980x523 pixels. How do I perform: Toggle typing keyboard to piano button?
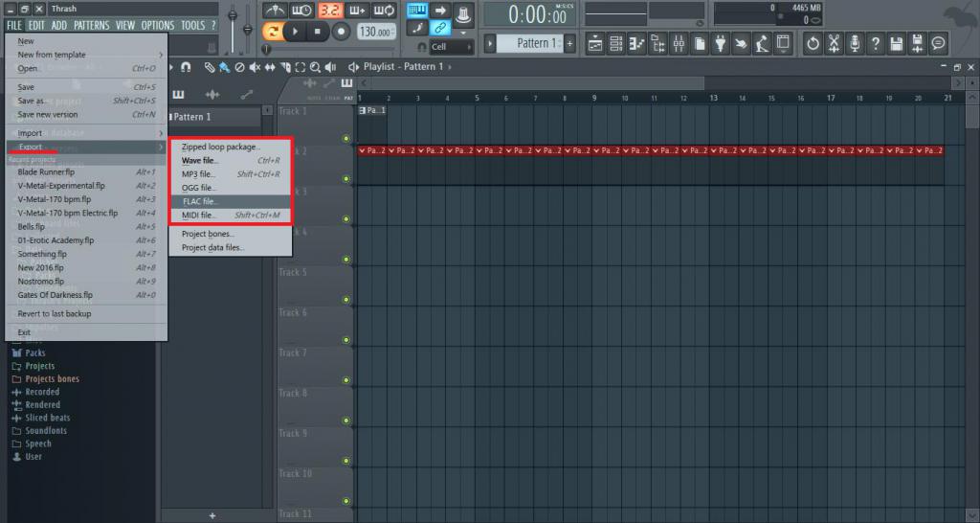pyautogui.click(x=417, y=10)
